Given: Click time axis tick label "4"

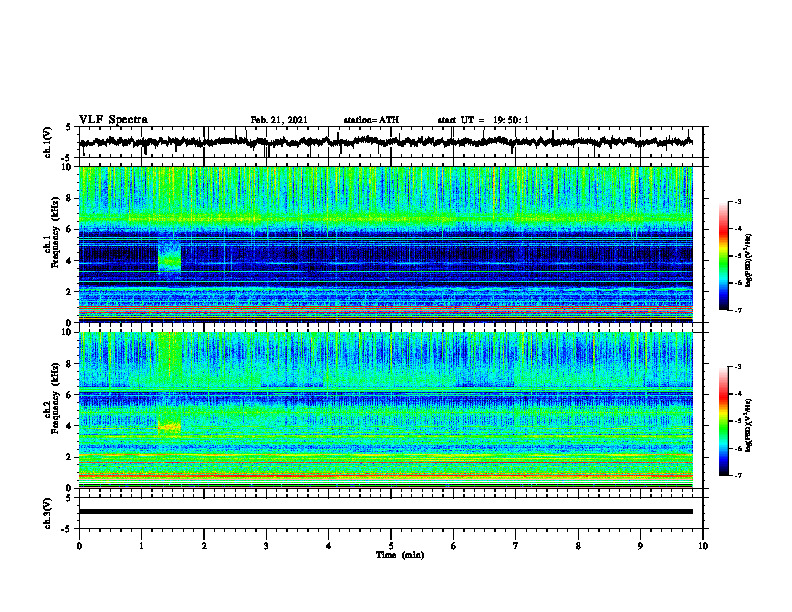Looking at the screenshot, I should point(329,546).
